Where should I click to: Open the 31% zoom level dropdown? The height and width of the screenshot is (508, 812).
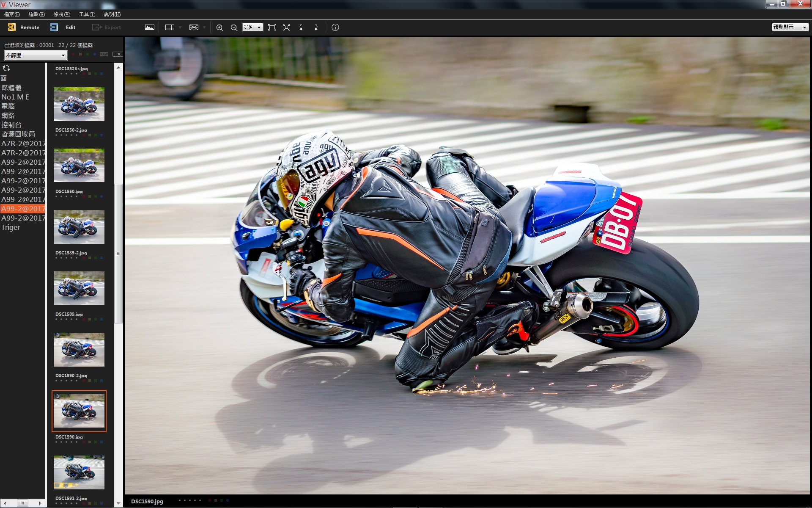coord(252,27)
